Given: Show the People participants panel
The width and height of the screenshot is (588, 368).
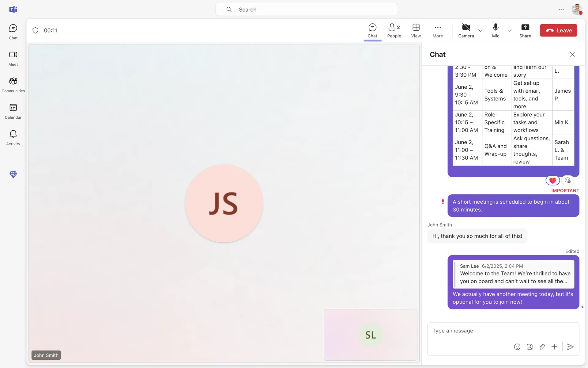Looking at the screenshot, I should tap(394, 30).
